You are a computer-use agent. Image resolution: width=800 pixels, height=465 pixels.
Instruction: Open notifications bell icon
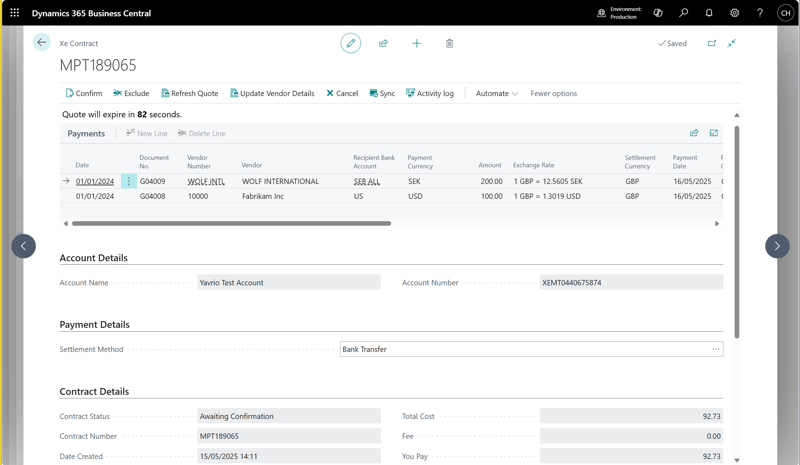(709, 13)
